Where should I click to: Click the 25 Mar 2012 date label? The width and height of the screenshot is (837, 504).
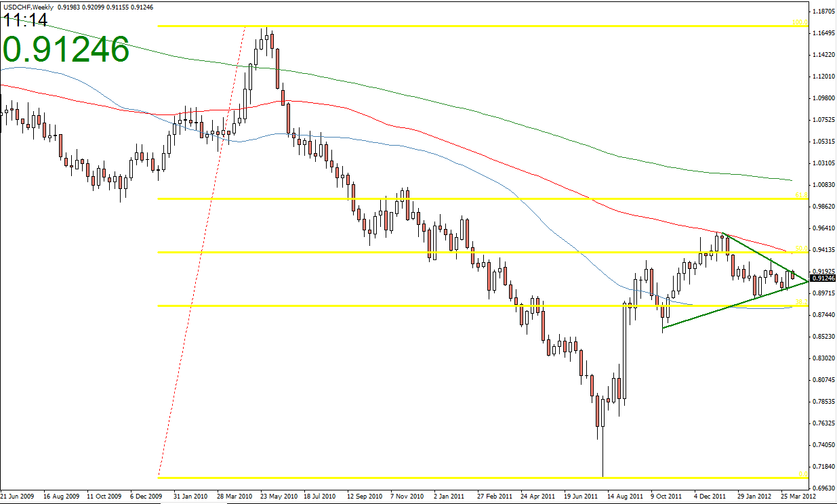tap(798, 497)
